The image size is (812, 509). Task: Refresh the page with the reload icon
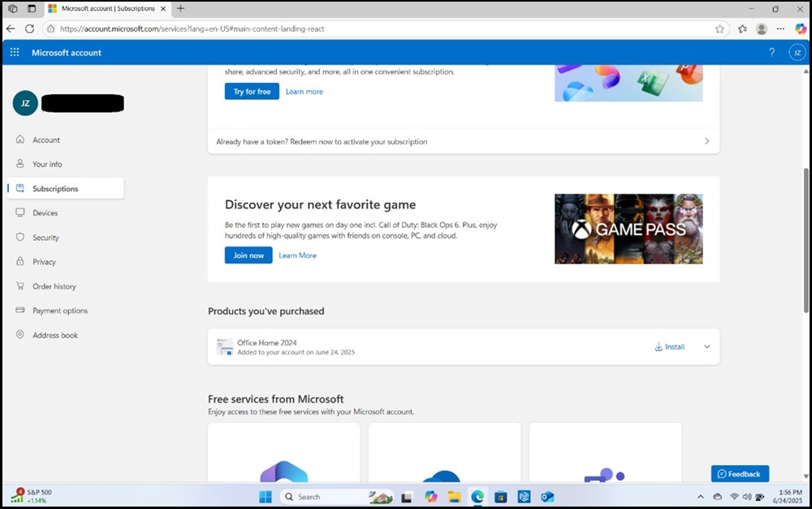29,28
